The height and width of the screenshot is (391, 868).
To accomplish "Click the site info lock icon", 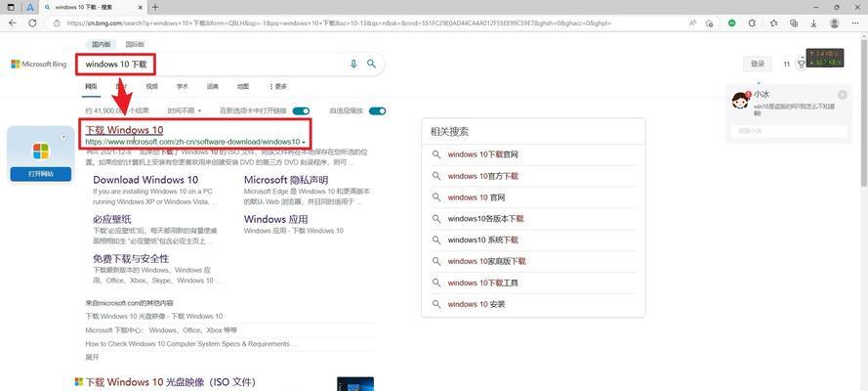I will [56, 23].
